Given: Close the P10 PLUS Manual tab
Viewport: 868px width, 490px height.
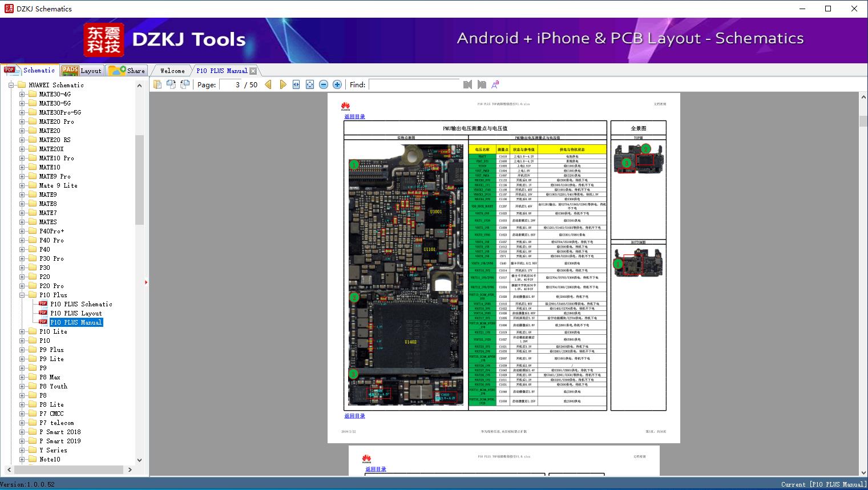Looking at the screenshot, I should click(x=253, y=71).
